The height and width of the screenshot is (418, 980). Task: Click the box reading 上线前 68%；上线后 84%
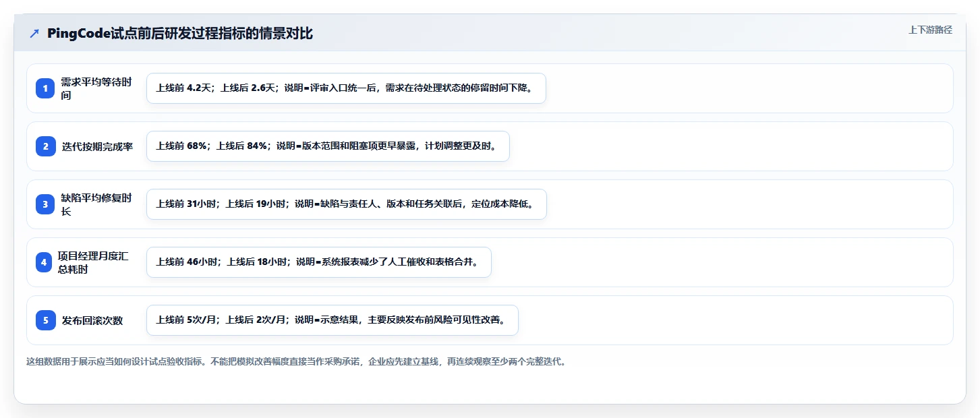point(328,146)
